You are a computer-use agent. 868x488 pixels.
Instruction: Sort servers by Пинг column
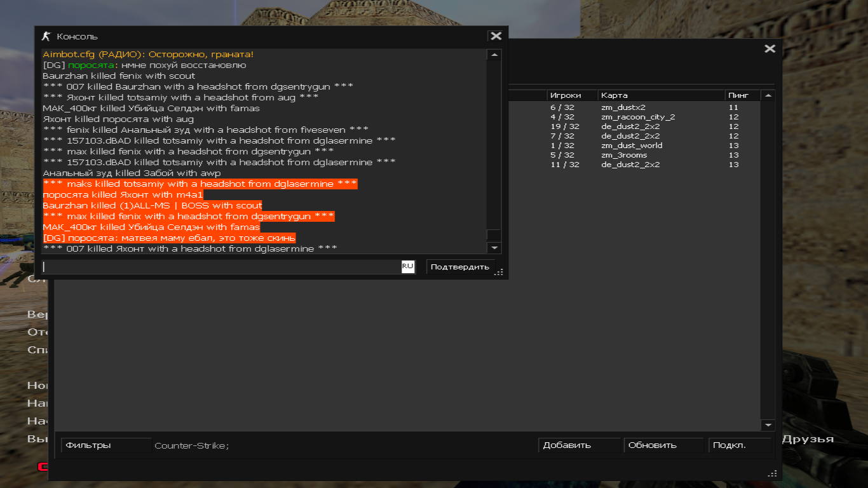[x=742, y=95]
